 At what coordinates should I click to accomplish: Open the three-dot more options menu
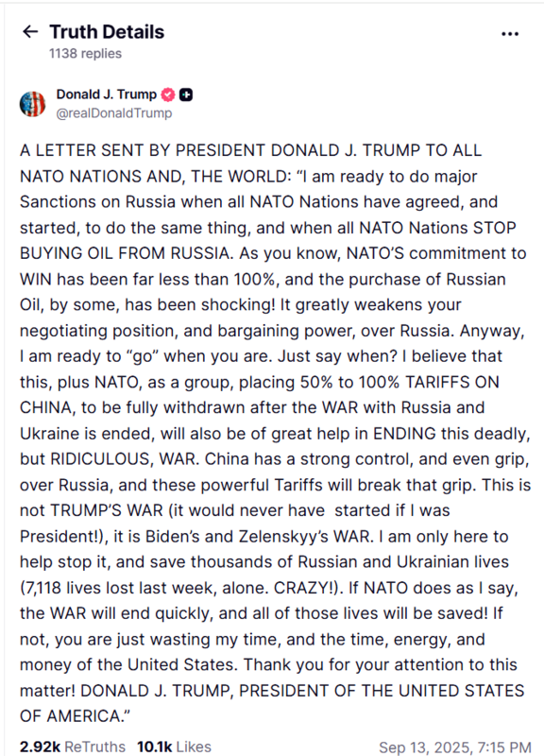coord(510,34)
